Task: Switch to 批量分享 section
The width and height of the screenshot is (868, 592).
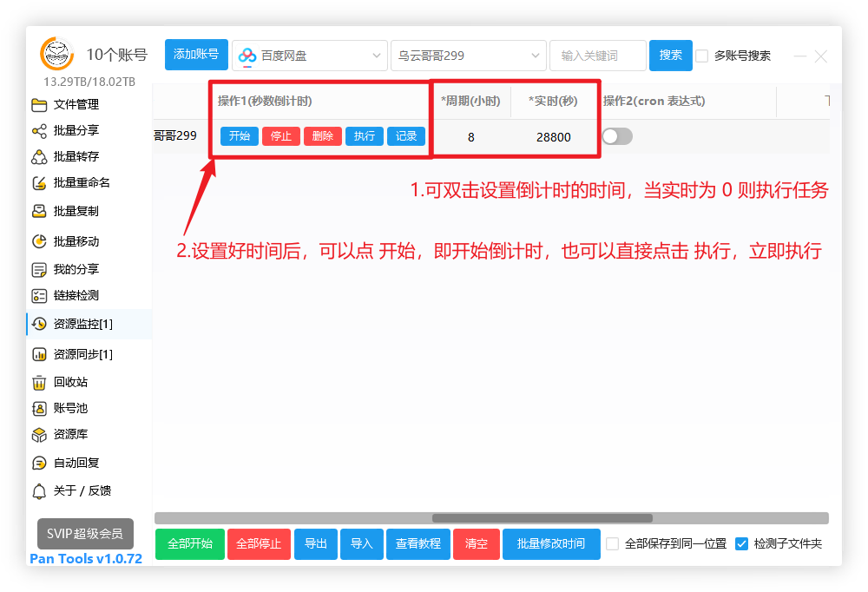Action: (x=76, y=131)
